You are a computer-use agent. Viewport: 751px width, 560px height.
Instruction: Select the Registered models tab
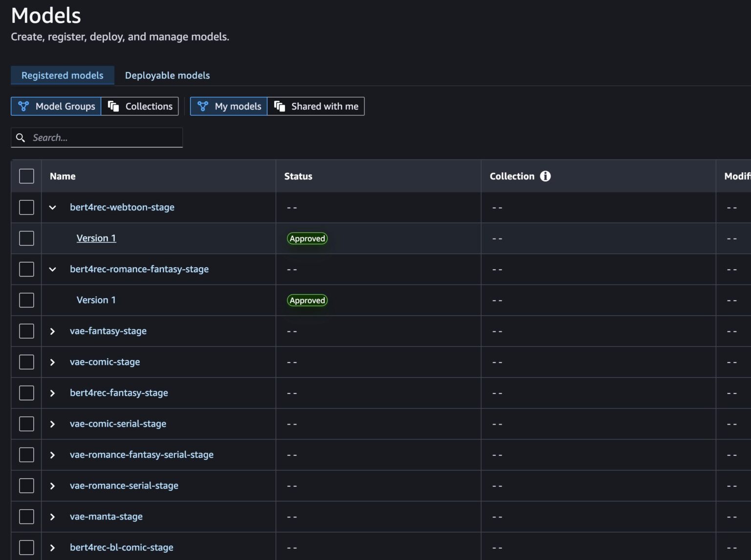pyautogui.click(x=63, y=75)
